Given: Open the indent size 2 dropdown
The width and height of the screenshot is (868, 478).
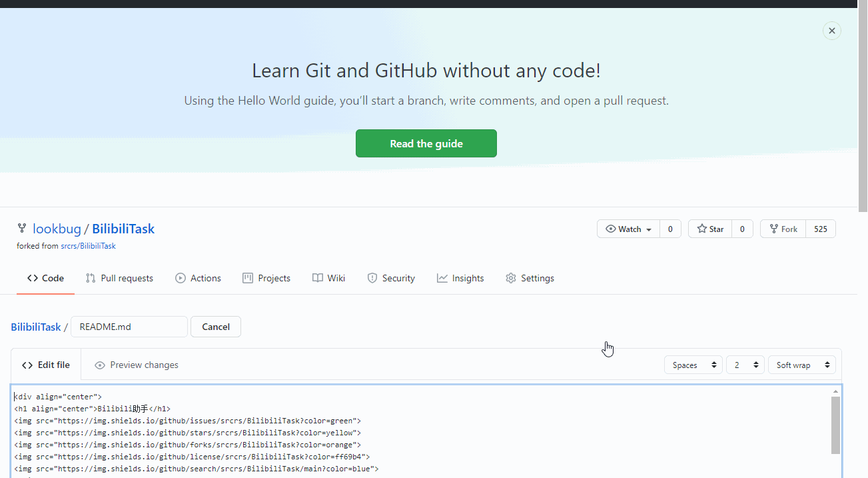Looking at the screenshot, I should pos(745,365).
